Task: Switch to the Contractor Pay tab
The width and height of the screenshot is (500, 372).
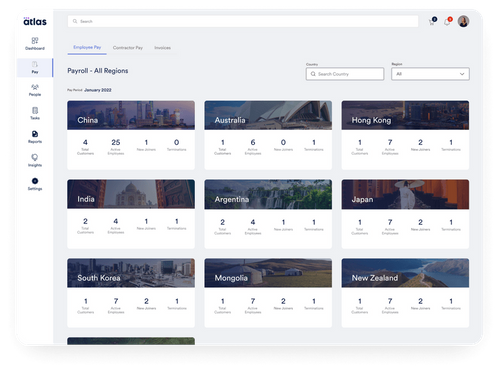Action: (128, 48)
